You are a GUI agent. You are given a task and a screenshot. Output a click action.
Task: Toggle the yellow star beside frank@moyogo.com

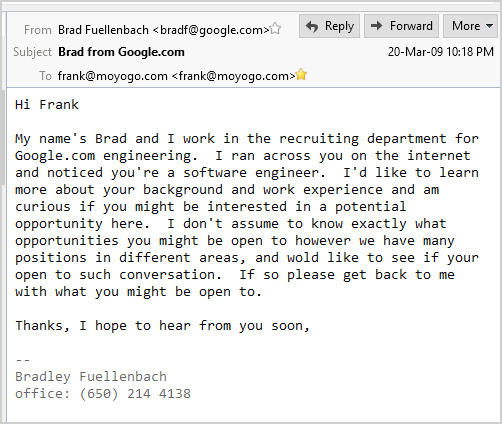[x=301, y=74]
